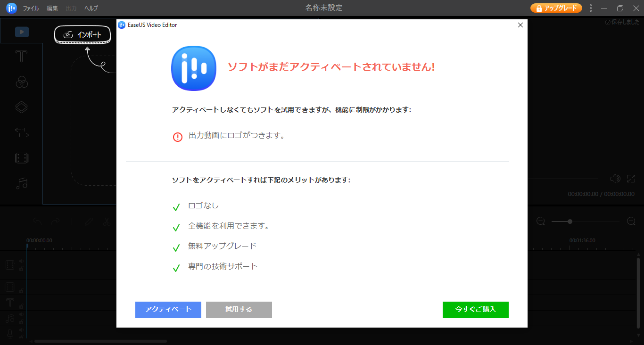Open the ファイル menu
The height and width of the screenshot is (345, 644).
click(x=31, y=8)
